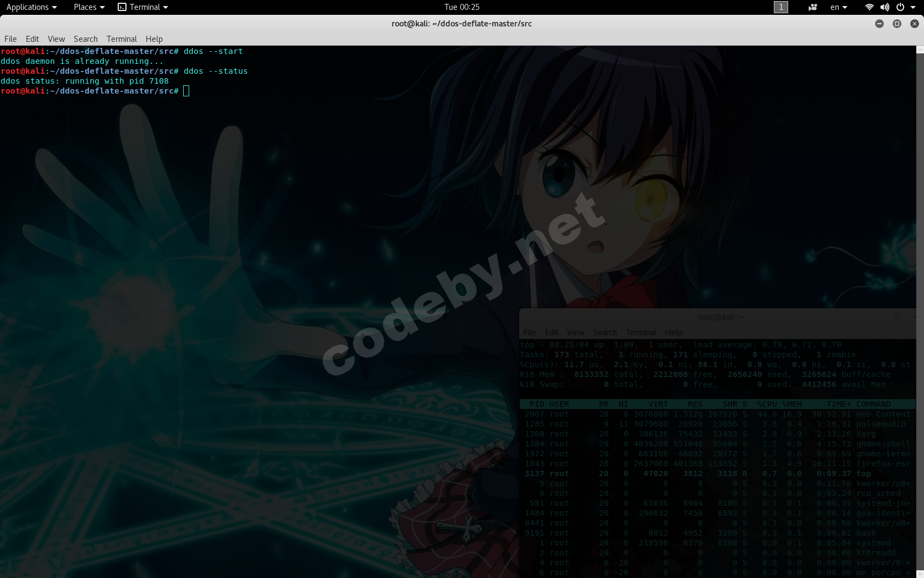Click the '8133352 total' KiB Mem value

pos(606,375)
